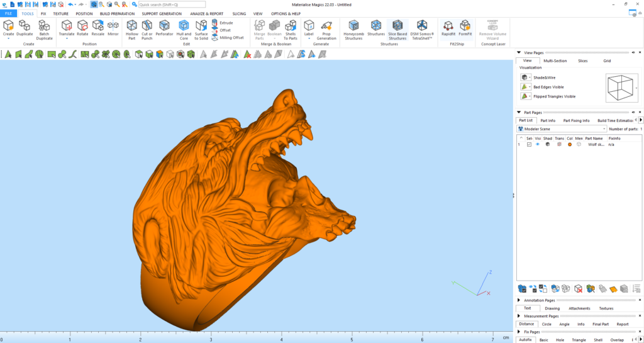The height and width of the screenshot is (343, 644).
Task: Expand the Fix Pages panel
Action: [519, 332]
